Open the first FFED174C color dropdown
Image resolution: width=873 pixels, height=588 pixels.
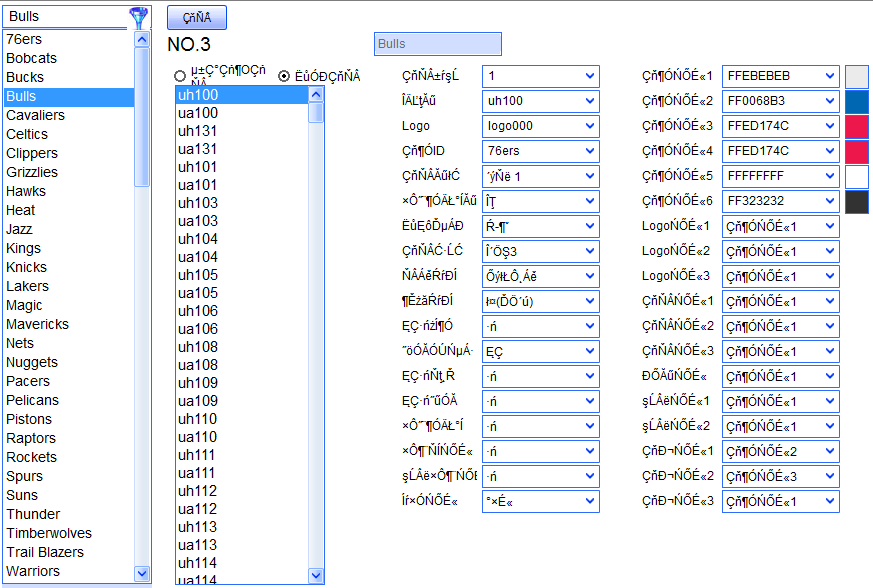click(781, 126)
